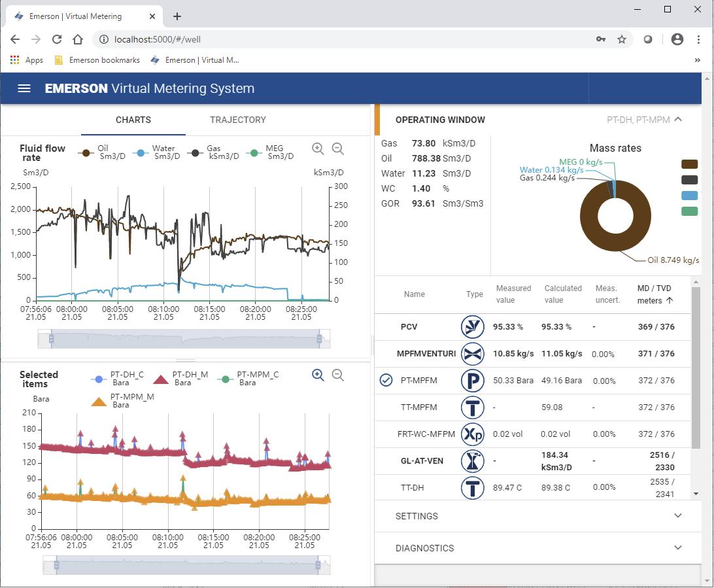Viewport: 714px width, 588px height.
Task: Click the Calculated value column header
Action: point(563,294)
